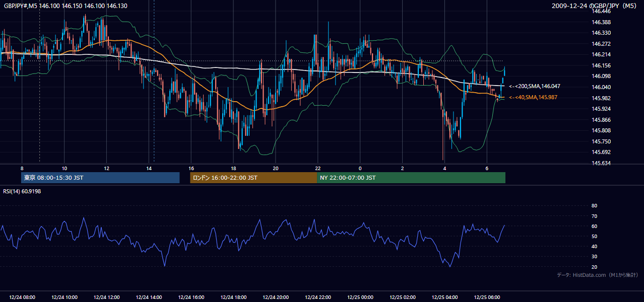644x302 pixels.
Task: Click the 12/24 20:00 time label
Action: click(276, 297)
